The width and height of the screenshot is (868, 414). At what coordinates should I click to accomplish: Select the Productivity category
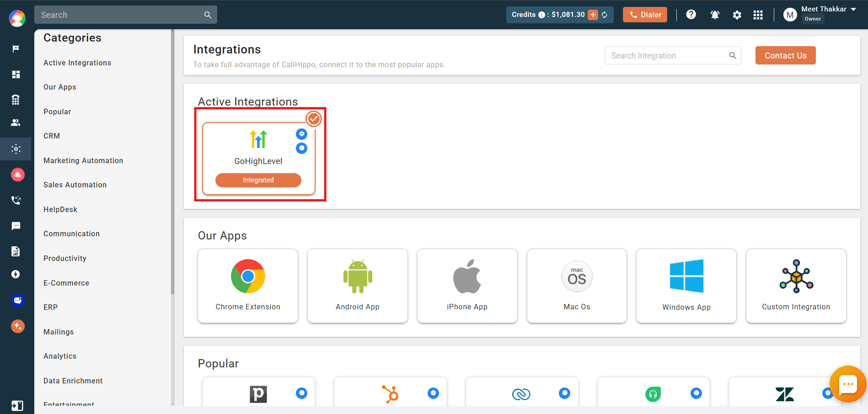(65, 258)
